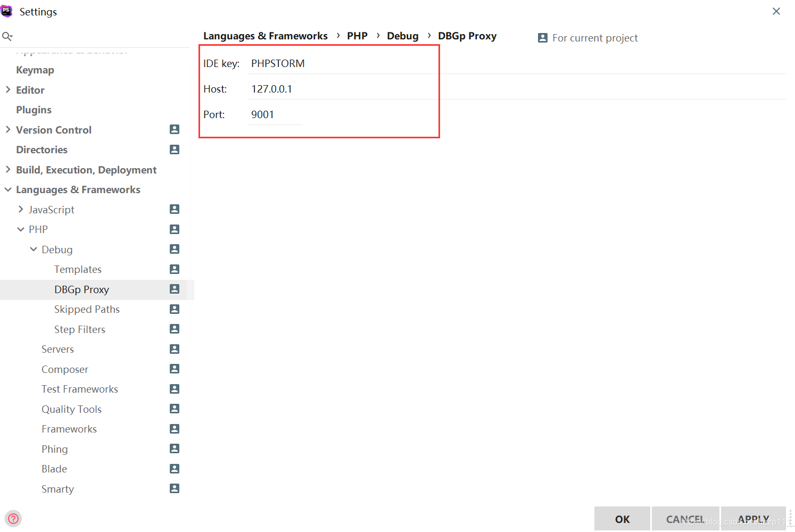Expand the Version Control group
This screenshot has height=532, width=795.
pos(8,130)
